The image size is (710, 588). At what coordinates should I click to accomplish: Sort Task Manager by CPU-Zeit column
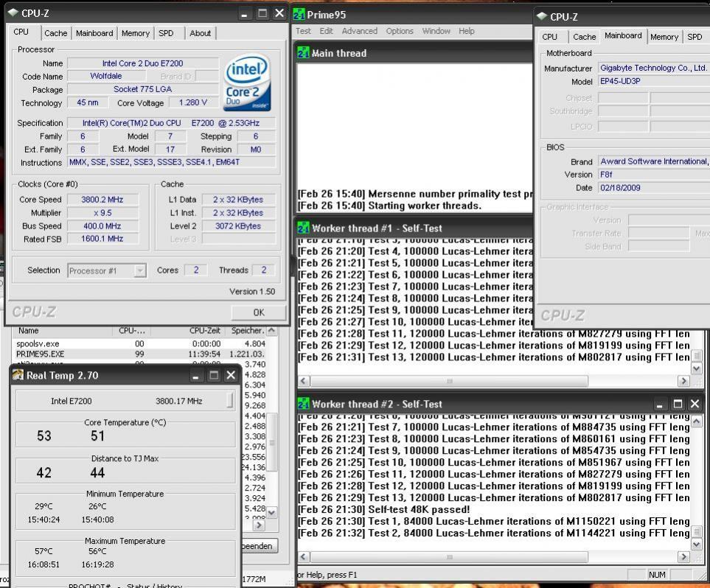pyautogui.click(x=188, y=331)
